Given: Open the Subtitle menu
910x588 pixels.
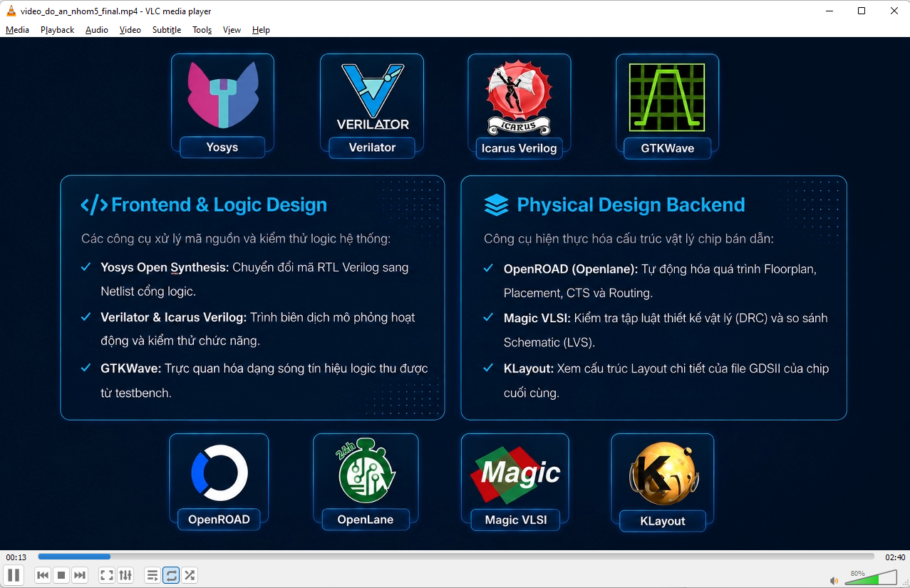Looking at the screenshot, I should click(167, 30).
